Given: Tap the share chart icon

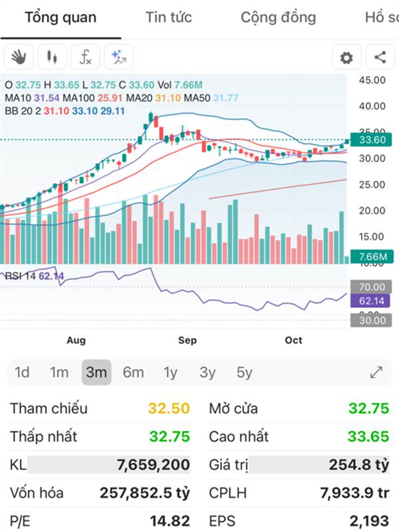Looking at the screenshot, I should [380, 57].
